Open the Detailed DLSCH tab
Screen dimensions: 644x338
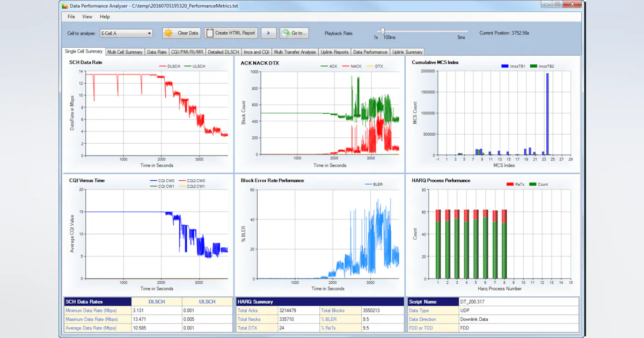click(223, 52)
